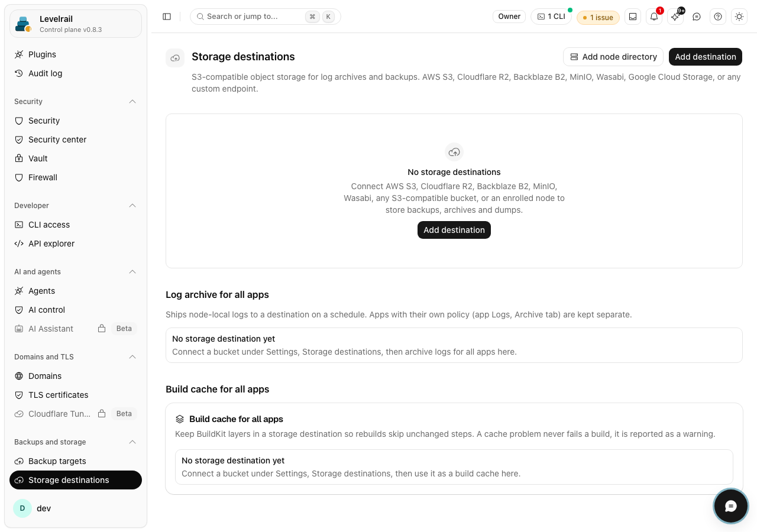757x532 pixels.
Task: Click the Storage destinations header cloud icon
Action: point(175,58)
